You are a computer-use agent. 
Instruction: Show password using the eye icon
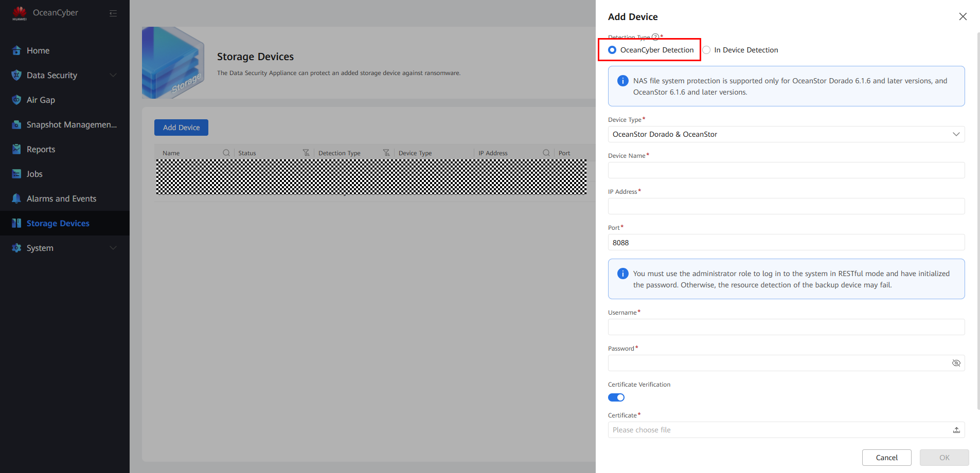coord(956,363)
